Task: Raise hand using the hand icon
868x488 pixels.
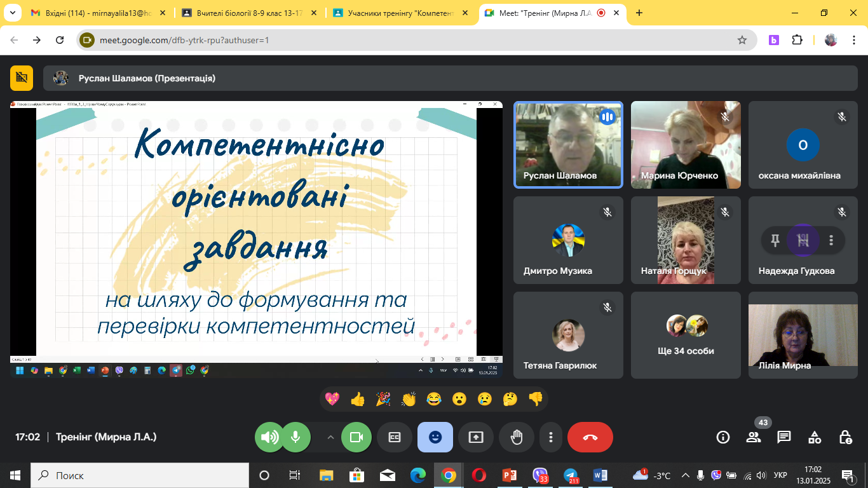Action: pos(517,437)
